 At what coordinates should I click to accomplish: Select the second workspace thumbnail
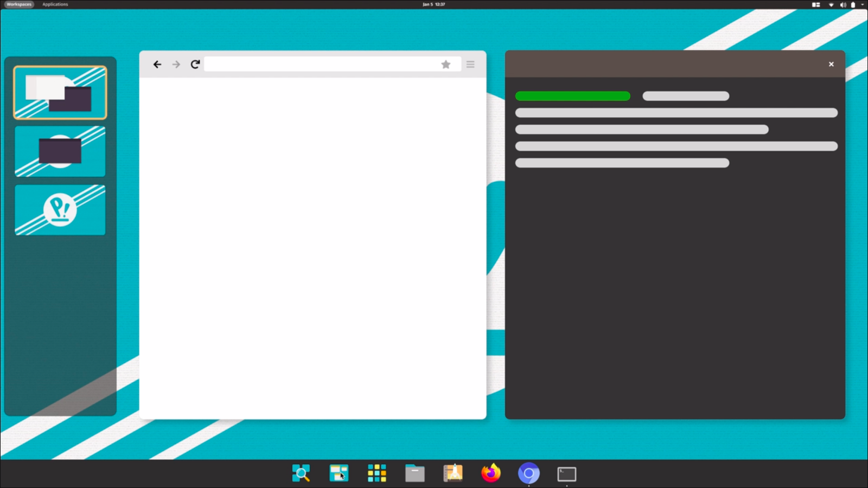point(60,152)
